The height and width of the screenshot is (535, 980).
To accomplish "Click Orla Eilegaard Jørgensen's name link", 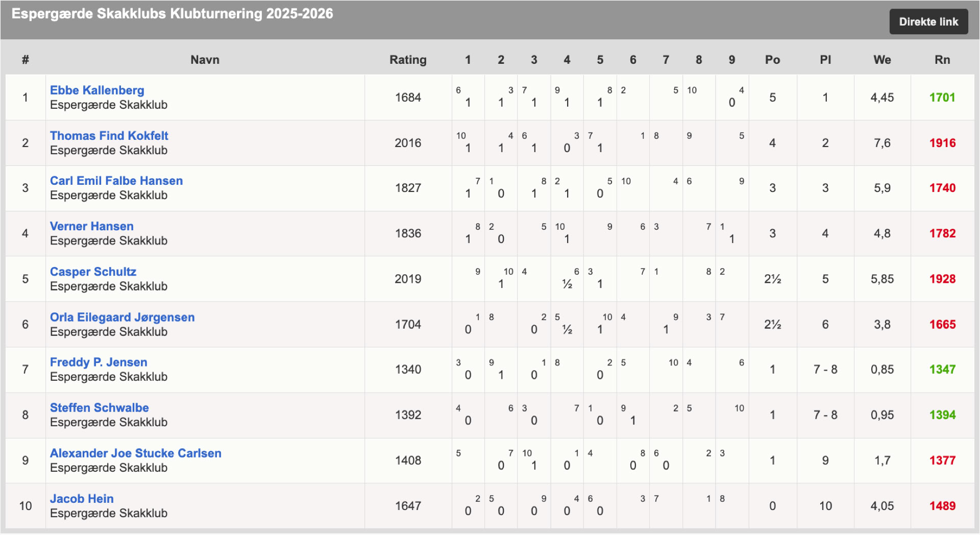I will click(122, 317).
